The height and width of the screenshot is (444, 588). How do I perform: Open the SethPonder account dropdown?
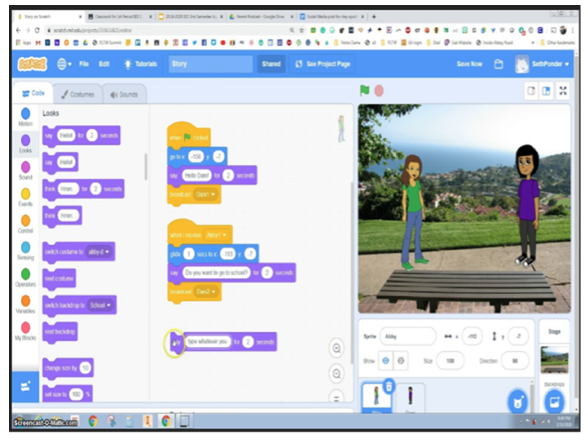point(542,64)
